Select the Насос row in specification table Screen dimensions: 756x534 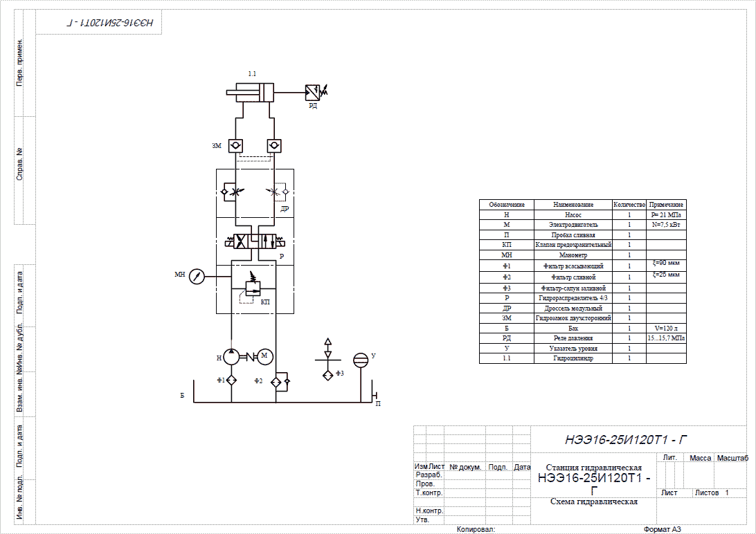click(x=582, y=214)
